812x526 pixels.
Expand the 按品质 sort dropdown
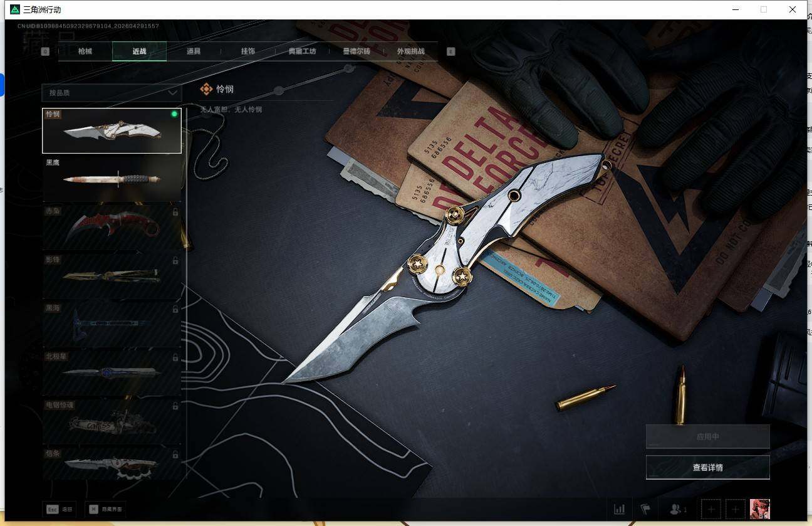click(x=112, y=93)
